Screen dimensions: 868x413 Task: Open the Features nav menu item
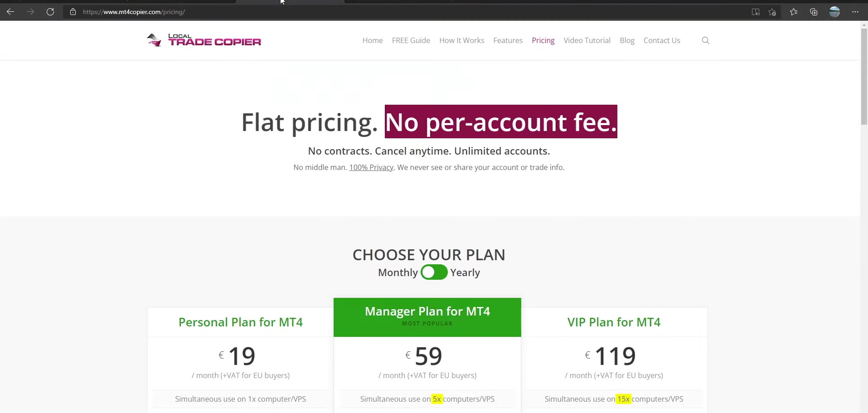click(508, 40)
